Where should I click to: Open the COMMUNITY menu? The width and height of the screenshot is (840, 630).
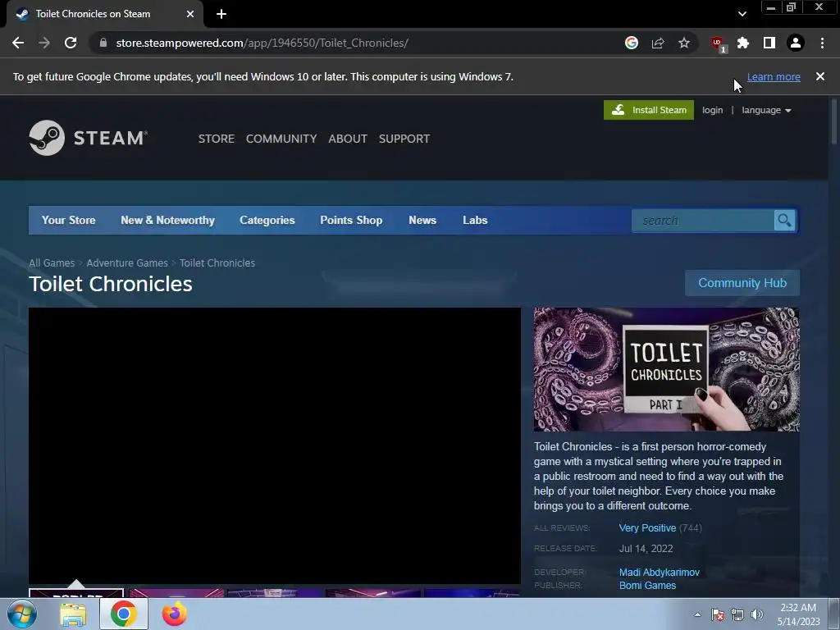pyautogui.click(x=281, y=139)
